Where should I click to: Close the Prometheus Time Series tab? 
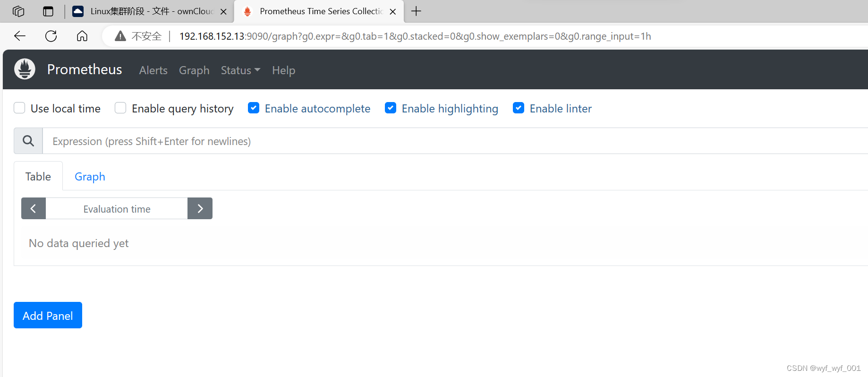(392, 12)
